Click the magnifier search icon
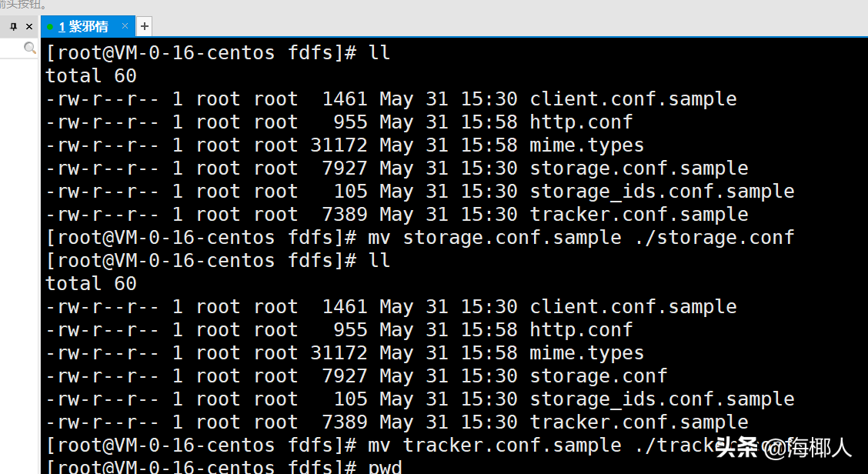This screenshot has width=868, height=474. 30,48
